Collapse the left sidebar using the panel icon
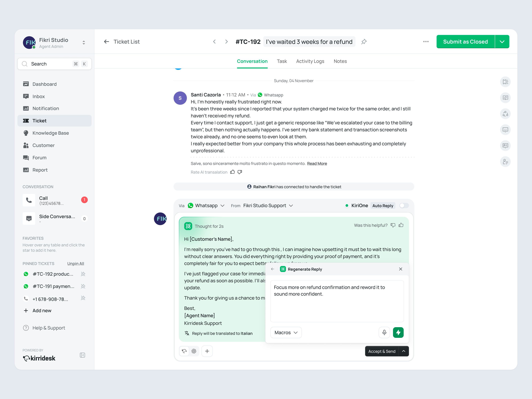 point(82,355)
